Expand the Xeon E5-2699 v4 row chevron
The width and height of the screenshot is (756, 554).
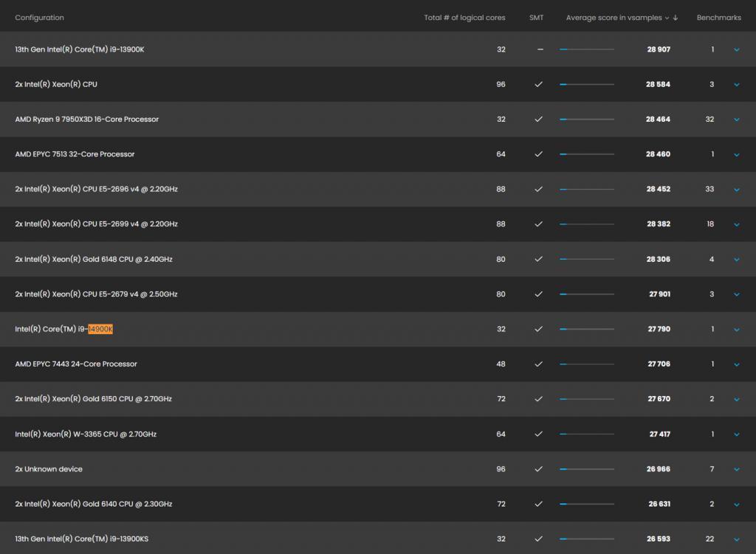[737, 224]
